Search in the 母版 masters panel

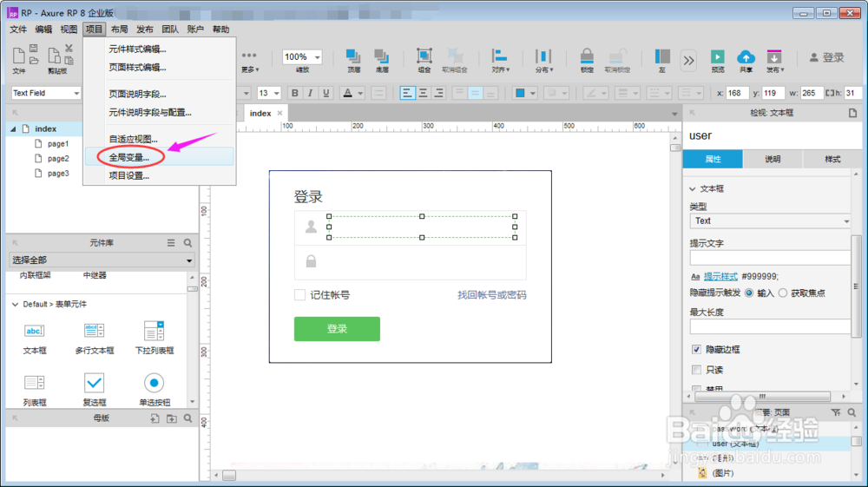(x=187, y=418)
